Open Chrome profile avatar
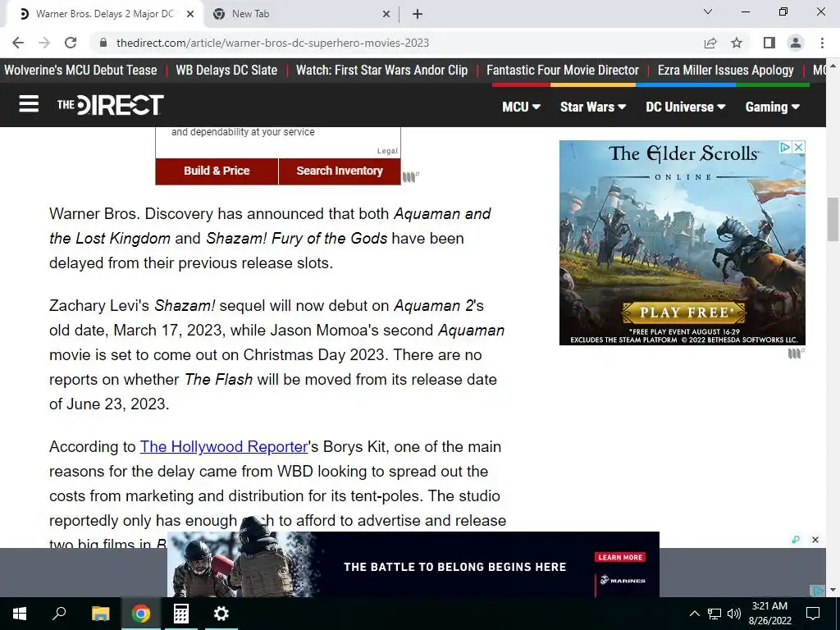 pyautogui.click(x=796, y=43)
